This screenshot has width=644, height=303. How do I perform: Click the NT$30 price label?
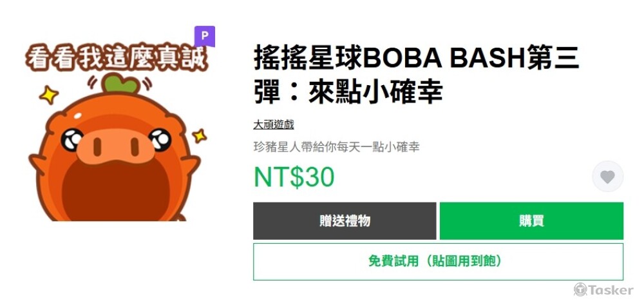pos(294,177)
